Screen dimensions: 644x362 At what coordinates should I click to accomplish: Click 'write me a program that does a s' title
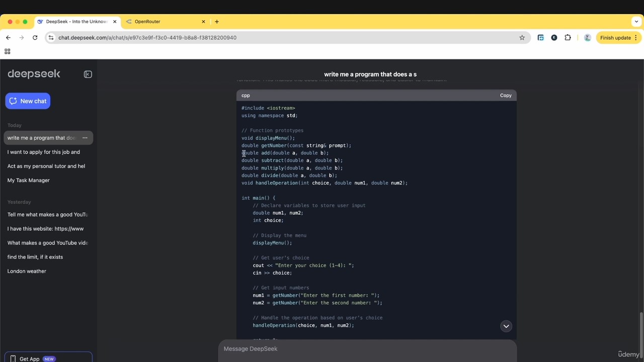(x=370, y=74)
